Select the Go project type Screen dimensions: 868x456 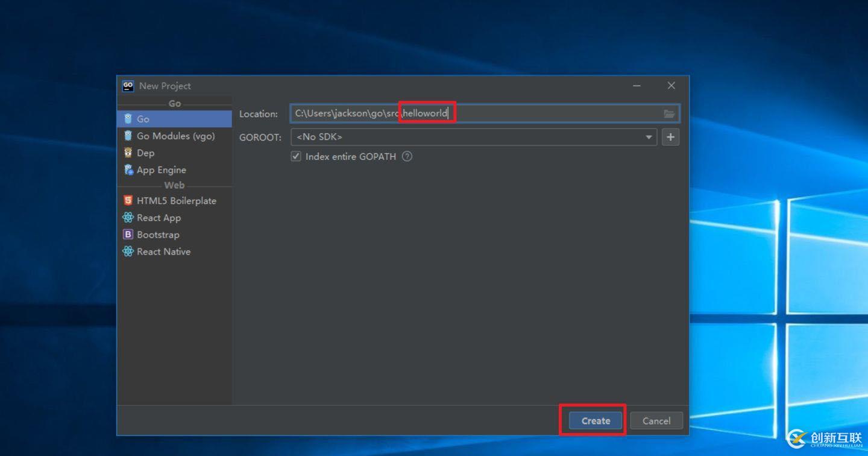pos(174,119)
